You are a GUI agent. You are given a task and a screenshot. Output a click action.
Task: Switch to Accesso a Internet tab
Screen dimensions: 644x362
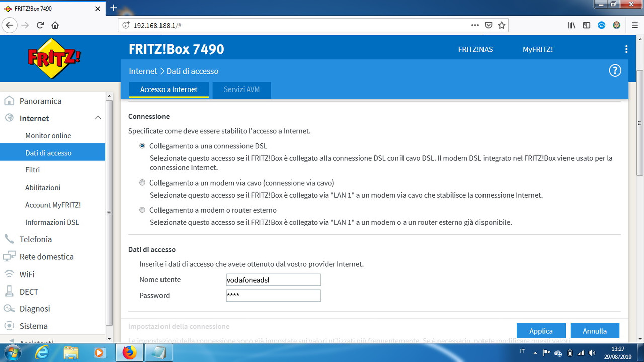[169, 89]
